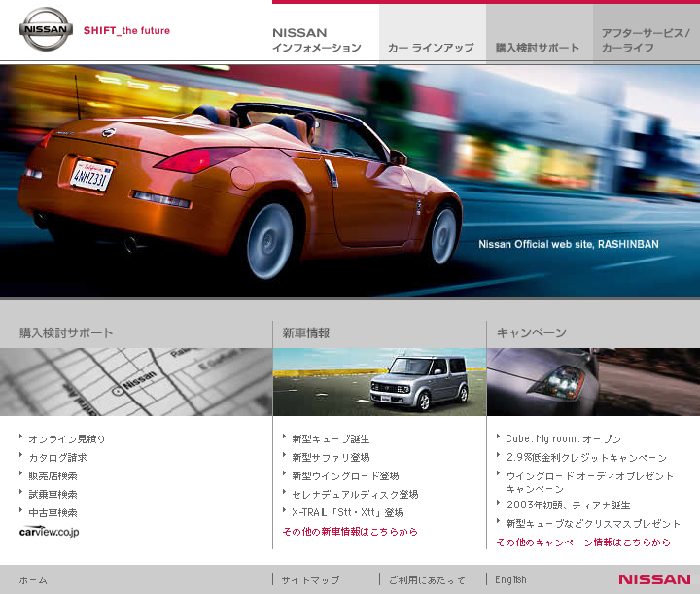Click the SHIFT_the future slogan
This screenshot has height=594, width=700.
coord(126,30)
